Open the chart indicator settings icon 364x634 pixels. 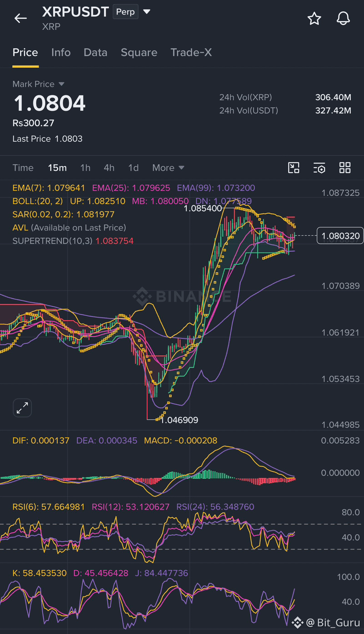(x=320, y=168)
